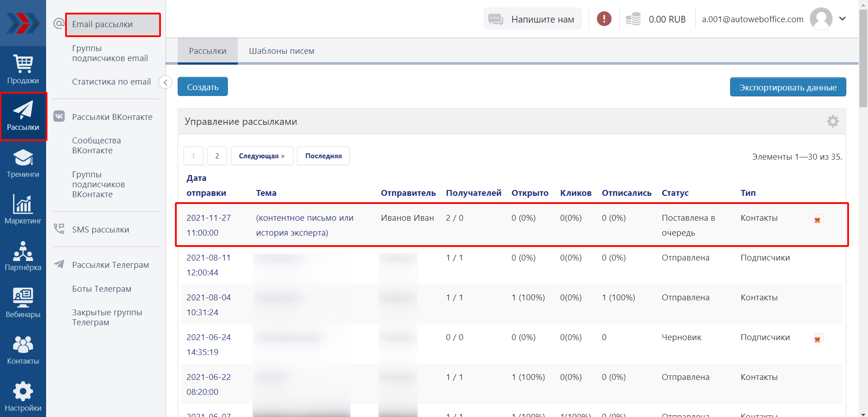Open the table settings gear icon
Screen dimensions: 868x417
pyautogui.click(x=833, y=121)
